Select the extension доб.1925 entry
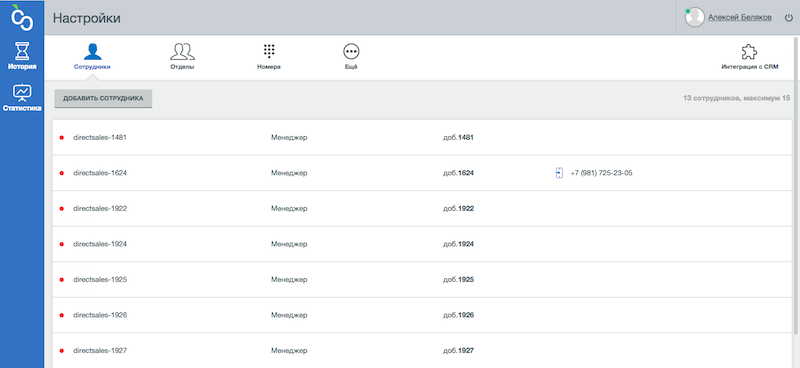 (x=458, y=280)
